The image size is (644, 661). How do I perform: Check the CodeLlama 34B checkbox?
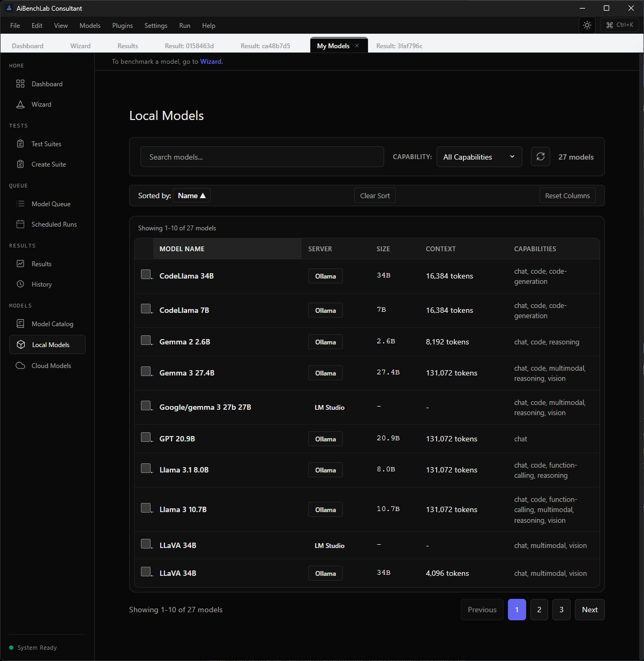click(146, 275)
